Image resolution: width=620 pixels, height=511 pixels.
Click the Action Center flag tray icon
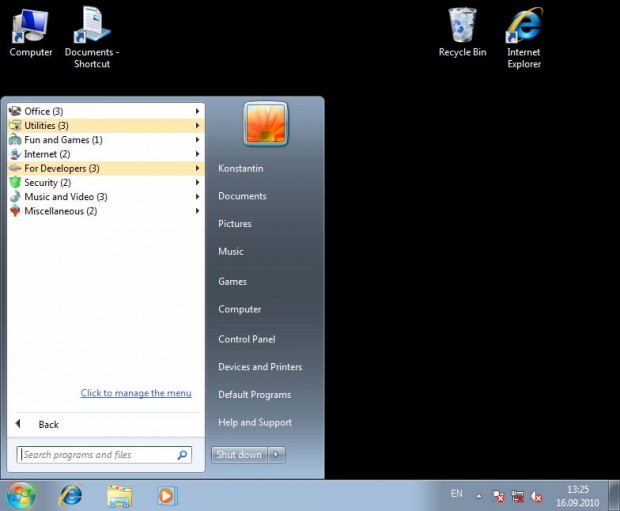click(x=498, y=496)
